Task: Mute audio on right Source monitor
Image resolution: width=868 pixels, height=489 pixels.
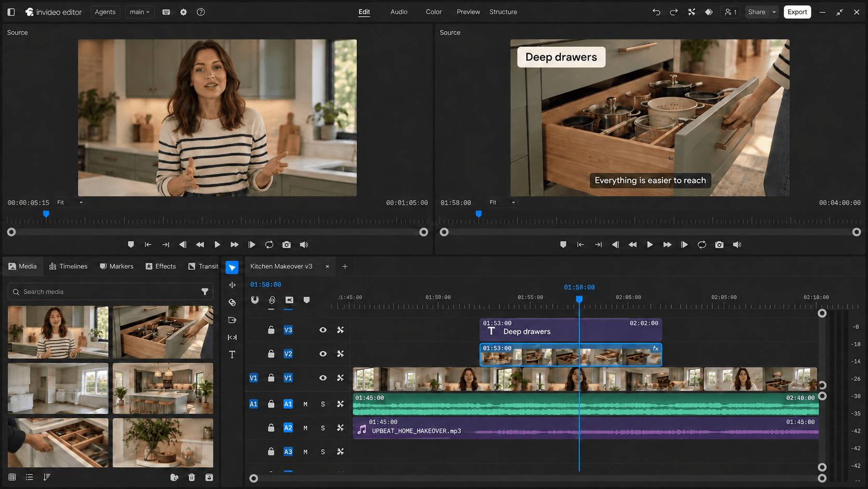Action: tap(737, 245)
